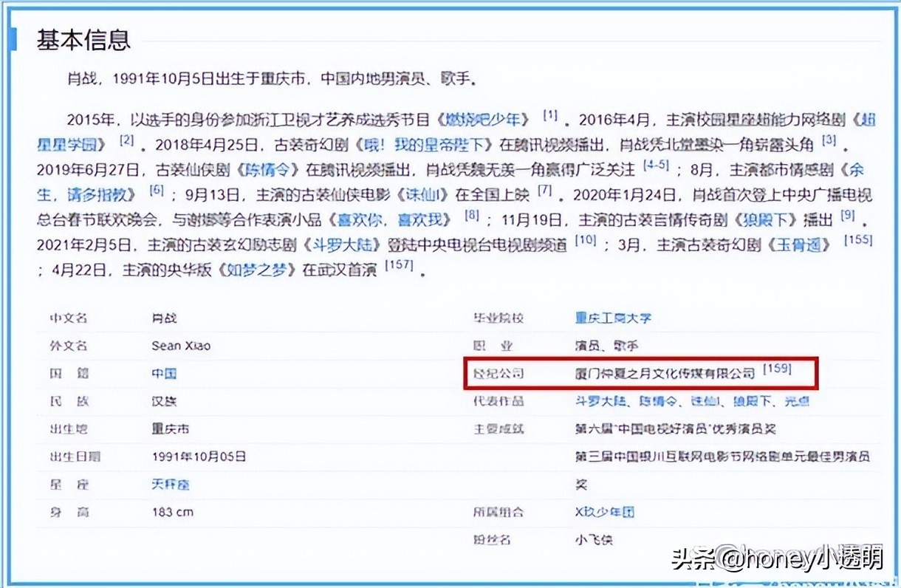Click citation reference [1]
The height and width of the screenshot is (588, 901).
tap(550, 116)
